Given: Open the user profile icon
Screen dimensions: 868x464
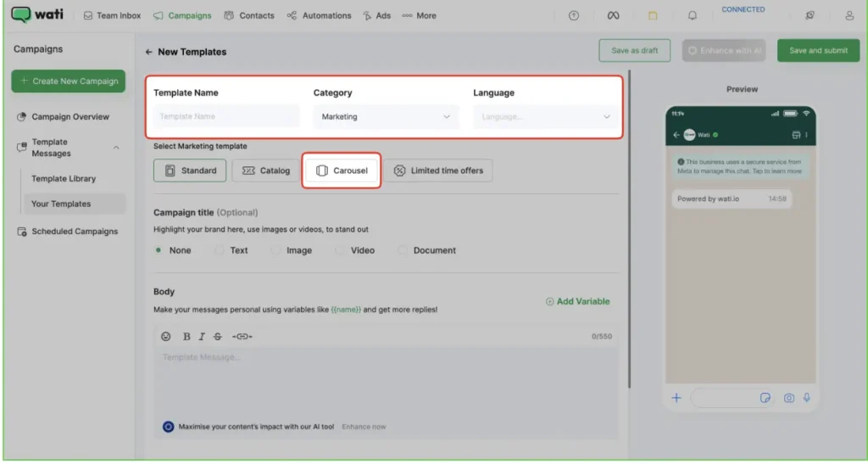Looking at the screenshot, I should coord(849,15).
